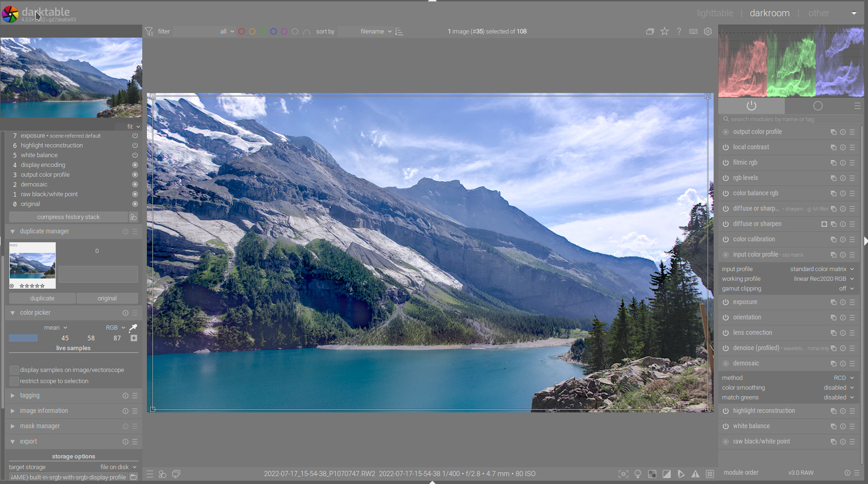Turn off the filmic rgb module
Viewport: 868px width, 484px height.
[x=725, y=163]
